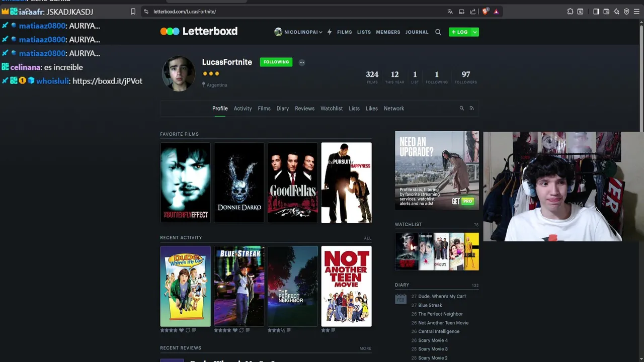Click the profile search magnifier icon

point(461,108)
